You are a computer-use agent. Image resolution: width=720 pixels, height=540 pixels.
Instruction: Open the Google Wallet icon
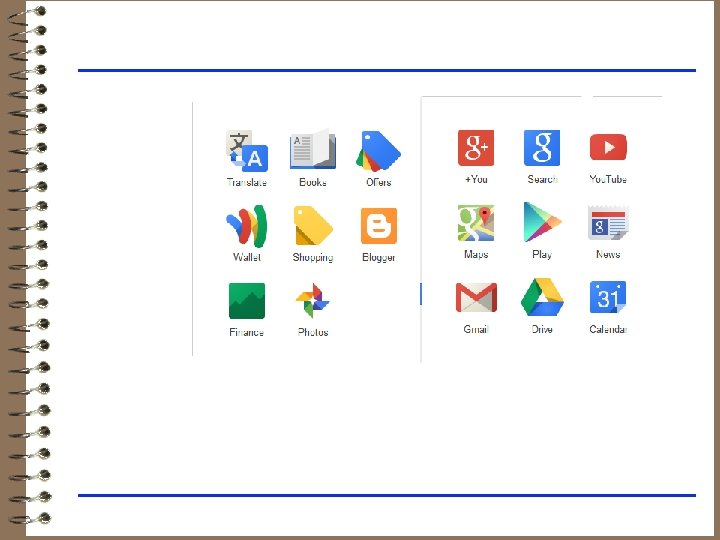[x=247, y=226]
